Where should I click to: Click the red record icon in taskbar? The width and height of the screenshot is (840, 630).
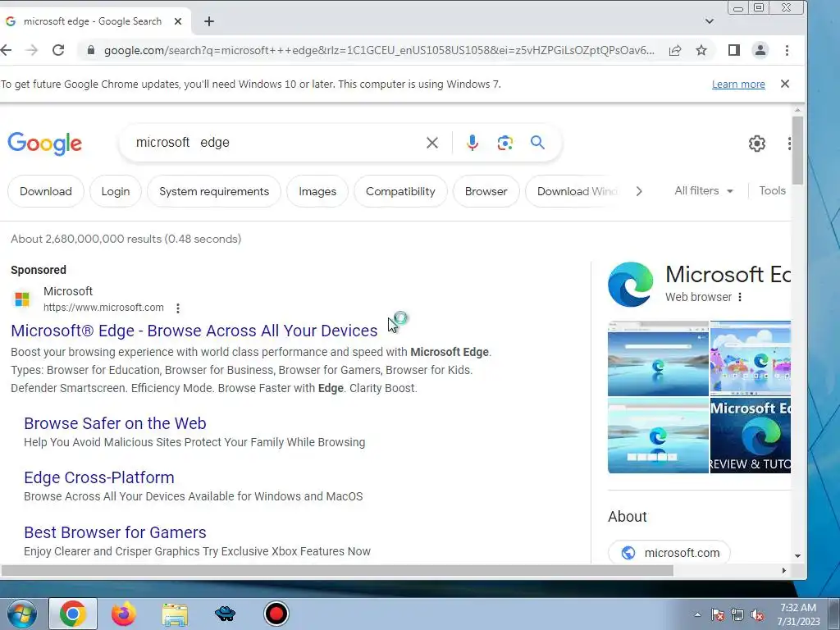pyautogui.click(x=276, y=614)
